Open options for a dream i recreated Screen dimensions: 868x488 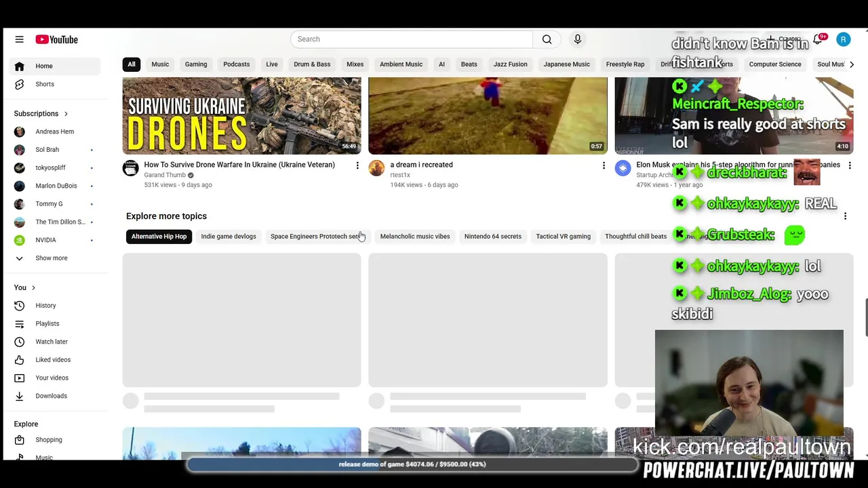pos(604,165)
